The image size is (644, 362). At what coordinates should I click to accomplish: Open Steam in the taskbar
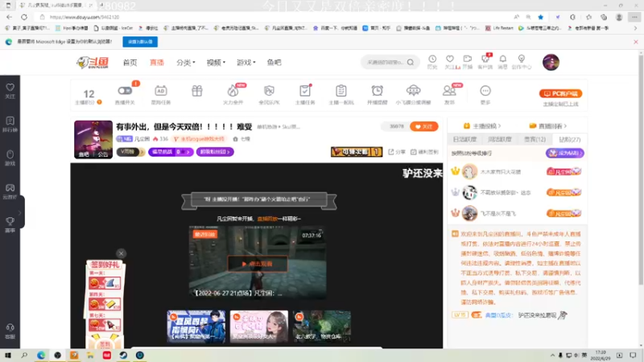click(x=123, y=356)
